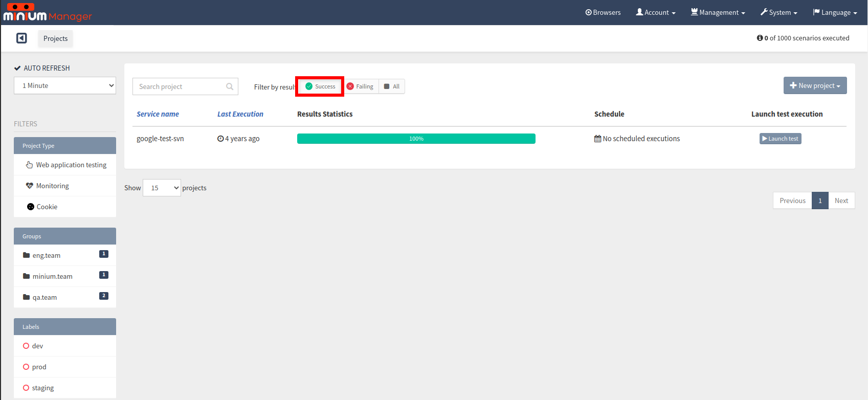The height and width of the screenshot is (400, 868).
Task: Filter by minium.team group
Action: (65, 276)
